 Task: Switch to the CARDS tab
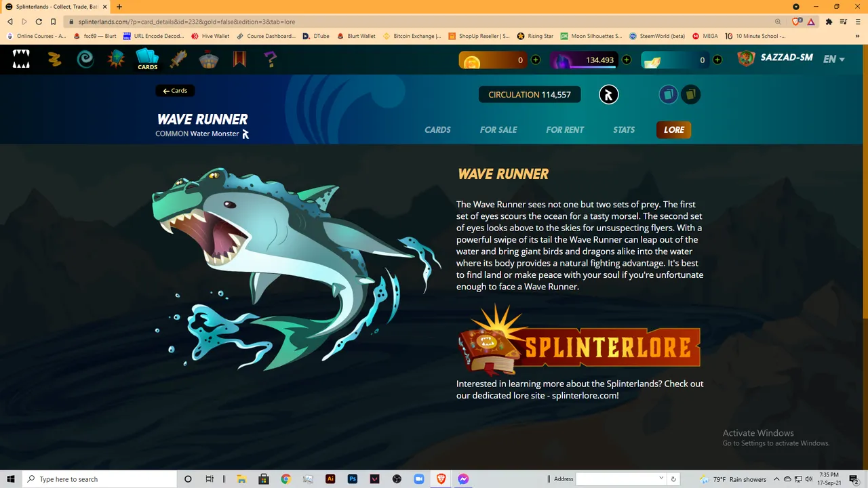point(437,129)
